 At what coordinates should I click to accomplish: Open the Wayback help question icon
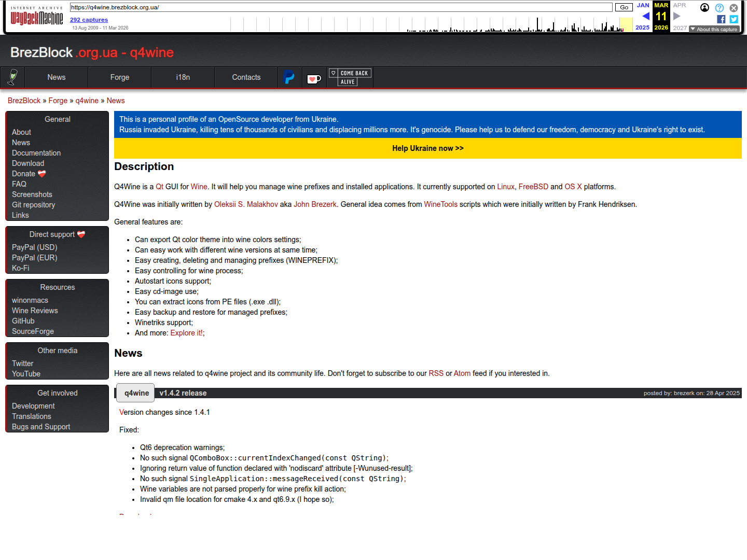coord(720,8)
